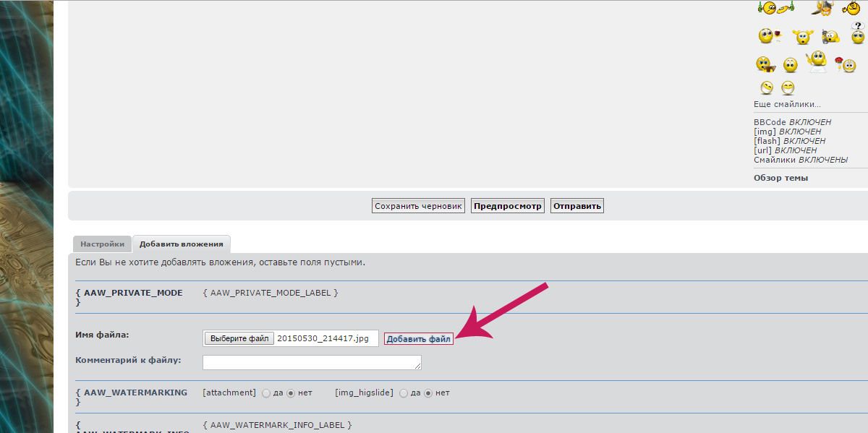
Task: Insert the shrugging smiley with raised arms
Action: pos(802,36)
